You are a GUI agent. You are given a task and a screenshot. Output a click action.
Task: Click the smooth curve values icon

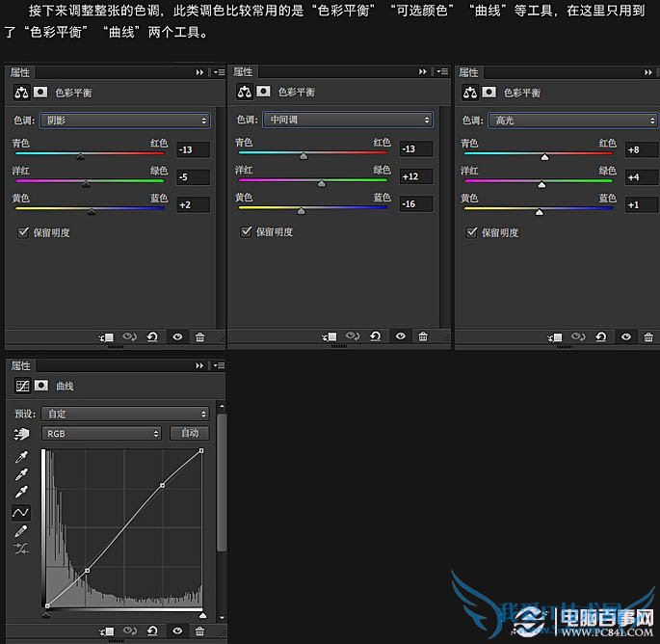point(21,548)
